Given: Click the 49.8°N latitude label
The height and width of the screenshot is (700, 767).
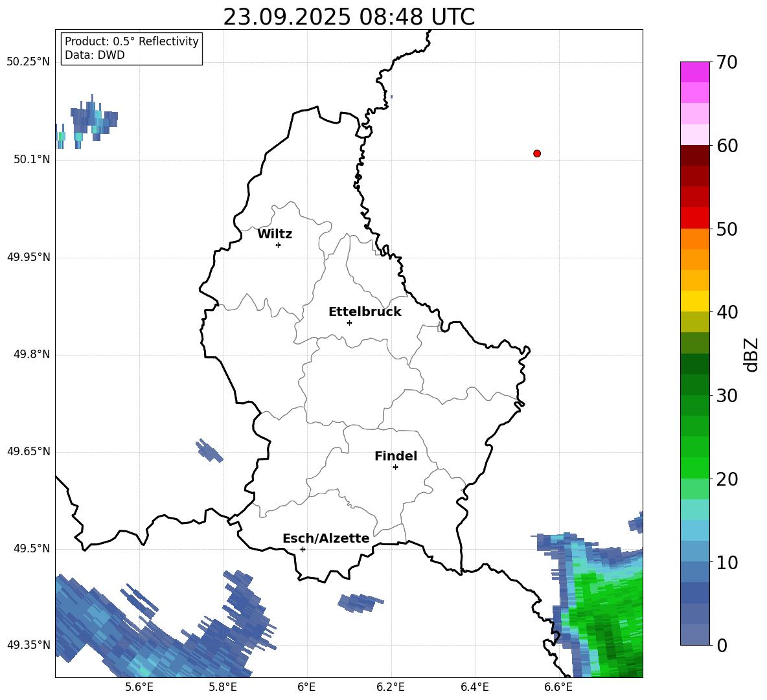Looking at the screenshot, I should tap(32, 354).
